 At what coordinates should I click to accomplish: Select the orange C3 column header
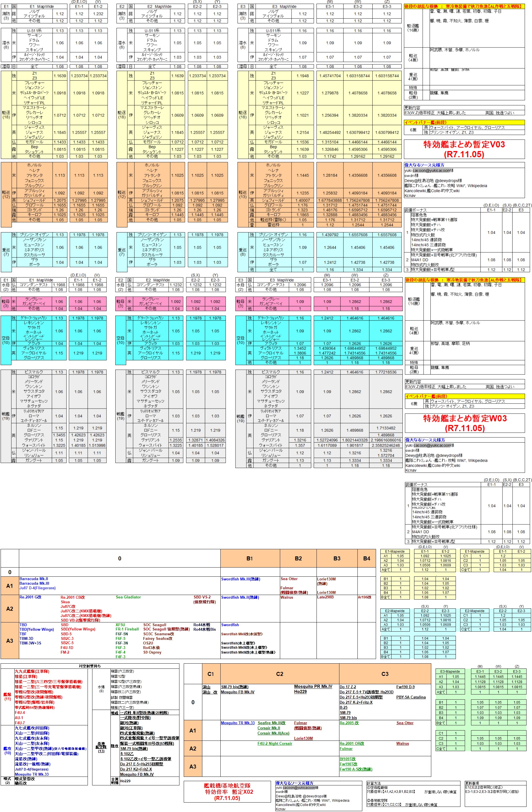[x=385, y=674]
